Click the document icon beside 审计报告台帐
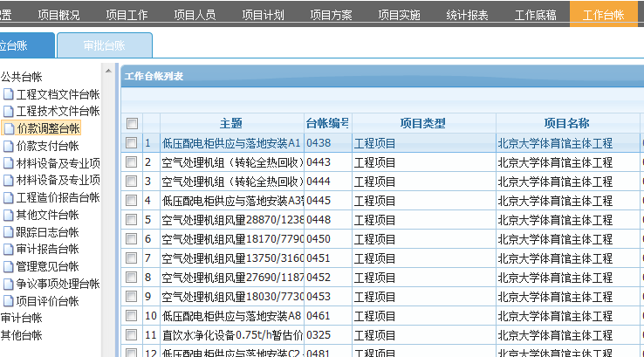Viewport: 644px width, 357px height. pyautogui.click(x=9, y=250)
